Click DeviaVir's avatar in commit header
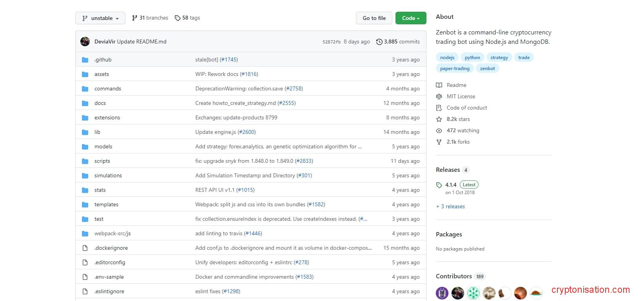 85,41
